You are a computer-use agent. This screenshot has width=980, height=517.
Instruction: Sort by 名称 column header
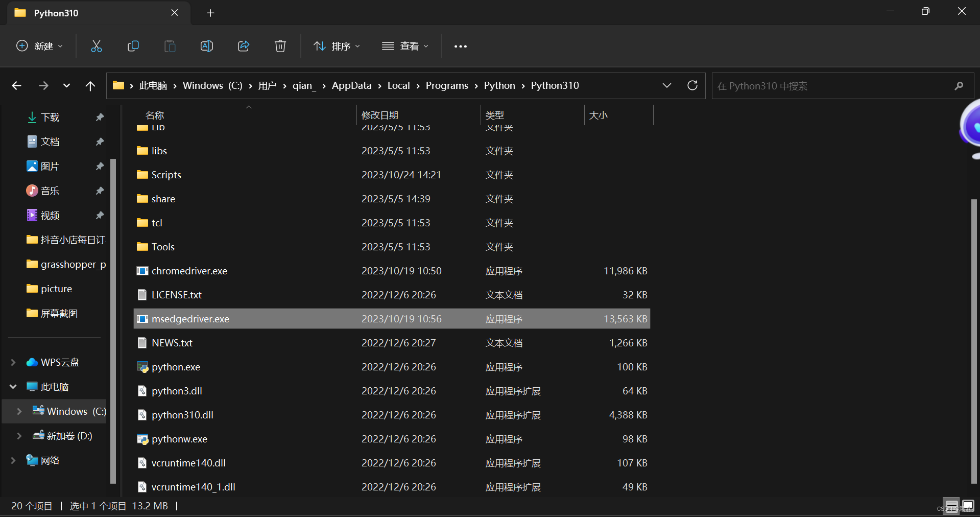pyautogui.click(x=155, y=115)
